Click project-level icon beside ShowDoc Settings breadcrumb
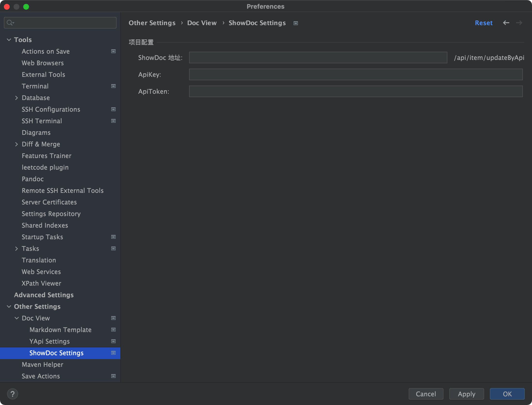The width and height of the screenshot is (532, 405). (296, 23)
